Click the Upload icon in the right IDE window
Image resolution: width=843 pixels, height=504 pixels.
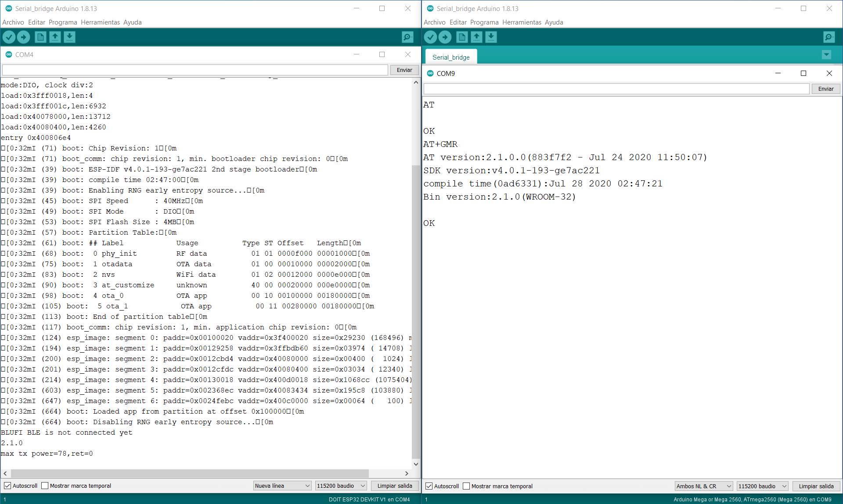pos(445,37)
